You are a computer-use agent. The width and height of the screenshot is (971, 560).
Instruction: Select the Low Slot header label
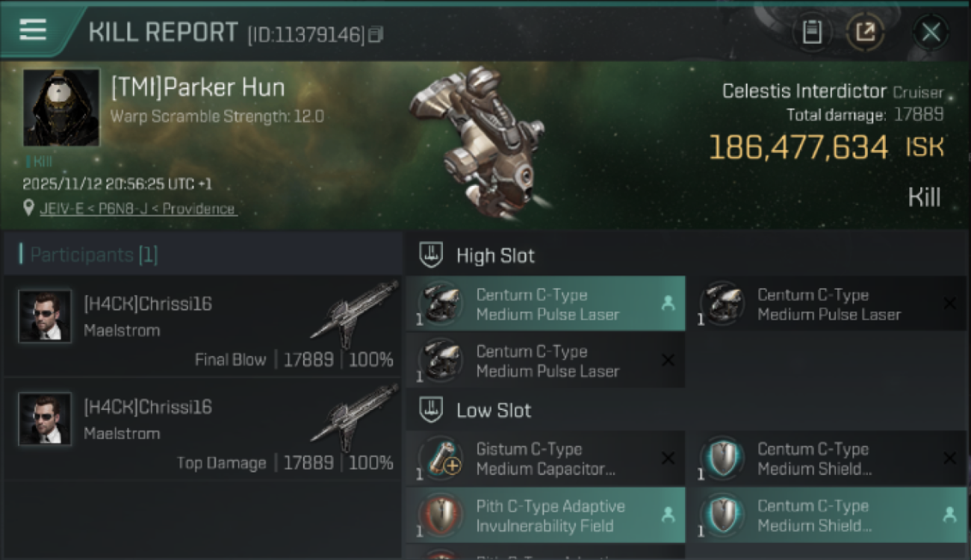pos(494,411)
